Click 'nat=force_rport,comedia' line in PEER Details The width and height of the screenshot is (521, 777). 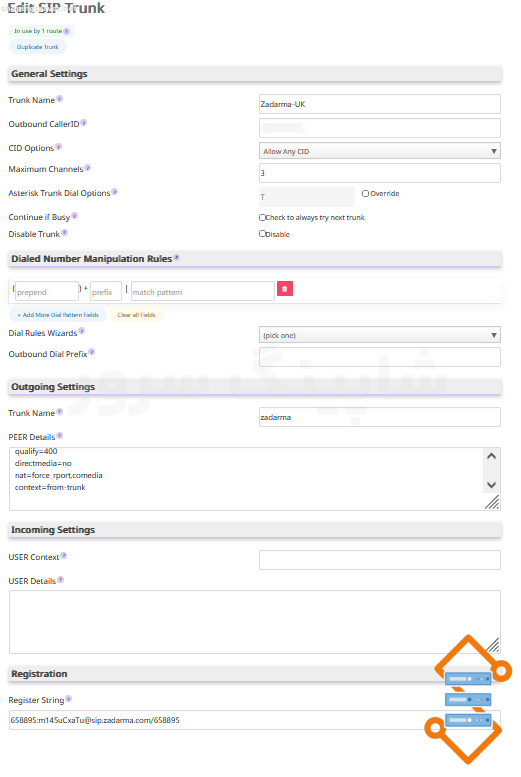[x=58, y=475]
